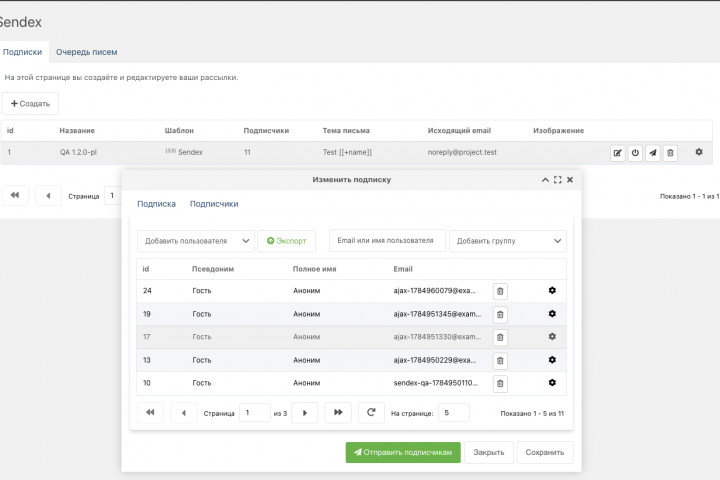This screenshot has height=480, width=720.
Task: Click Отправить подписчикам button
Action: coord(403,452)
